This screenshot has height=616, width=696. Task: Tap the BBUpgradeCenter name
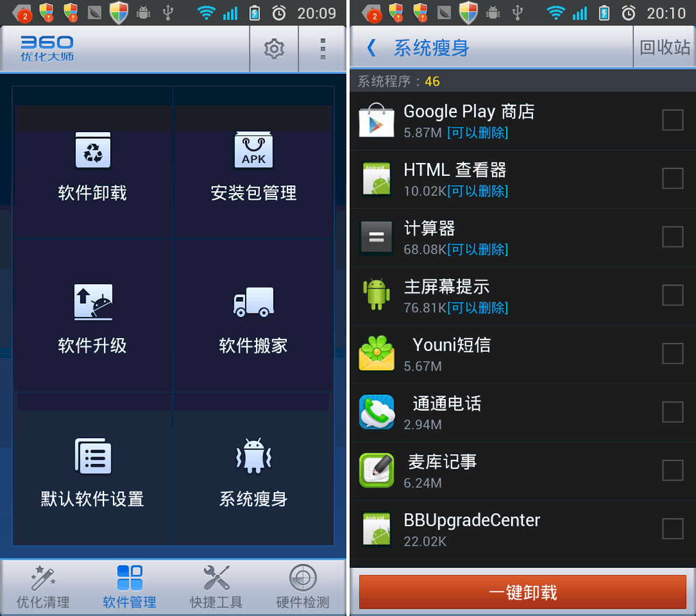[x=472, y=521]
